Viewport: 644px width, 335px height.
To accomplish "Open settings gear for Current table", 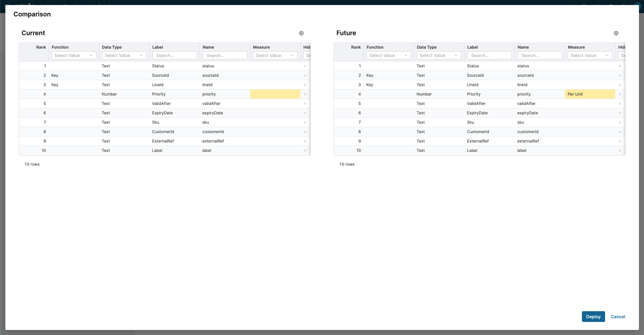I will (301, 33).
